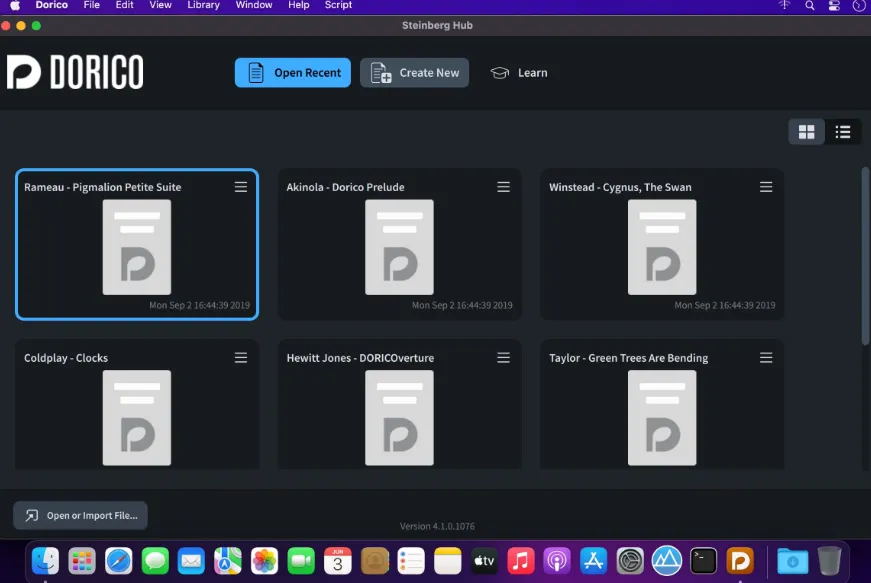Open Music from the dock
Screen dimensions: 871x583
tap(520, 561)
